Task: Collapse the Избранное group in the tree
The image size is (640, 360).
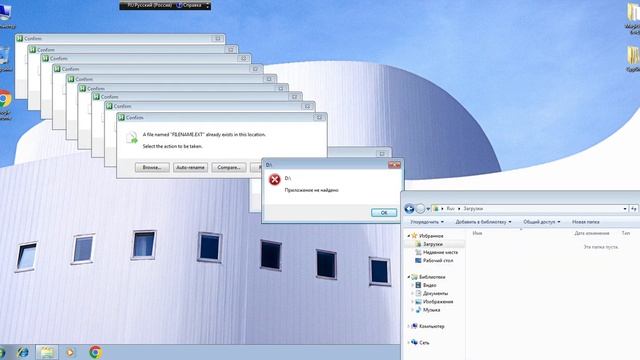Action: [x=408, y=236]
